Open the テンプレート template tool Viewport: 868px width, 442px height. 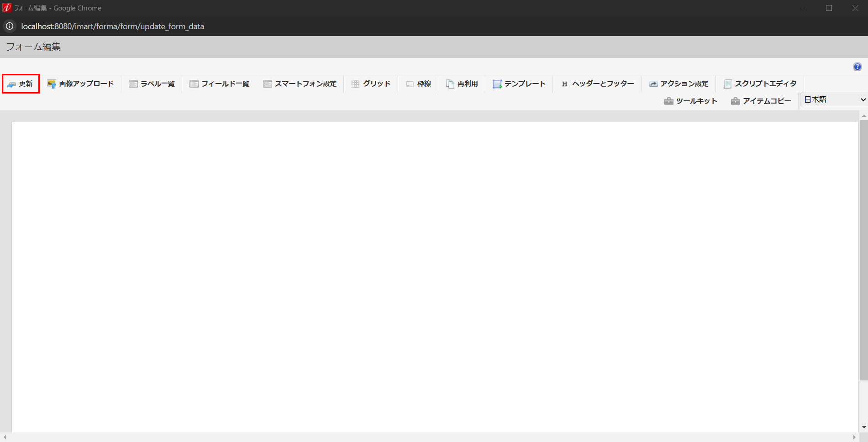[x=519, y=83]
